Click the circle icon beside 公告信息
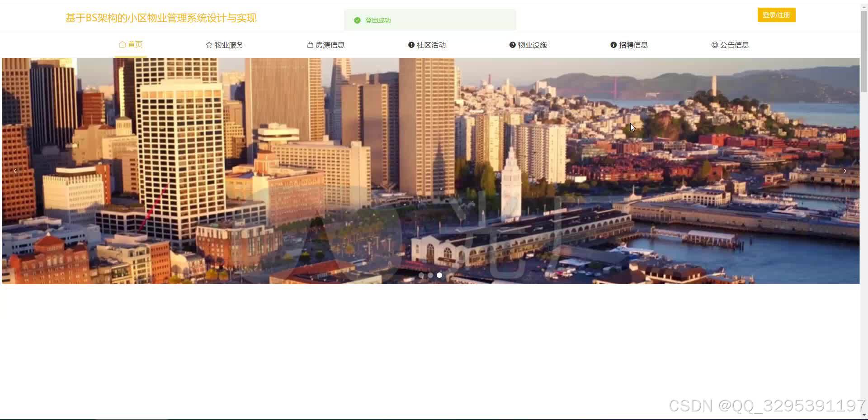The image size is (868, 420). pyautogui.click(x=714, y=45)
